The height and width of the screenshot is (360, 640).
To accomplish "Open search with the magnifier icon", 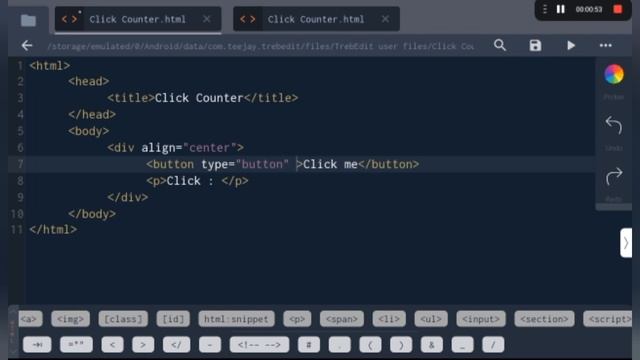I will pyautogui.click(x=500, y=45).
